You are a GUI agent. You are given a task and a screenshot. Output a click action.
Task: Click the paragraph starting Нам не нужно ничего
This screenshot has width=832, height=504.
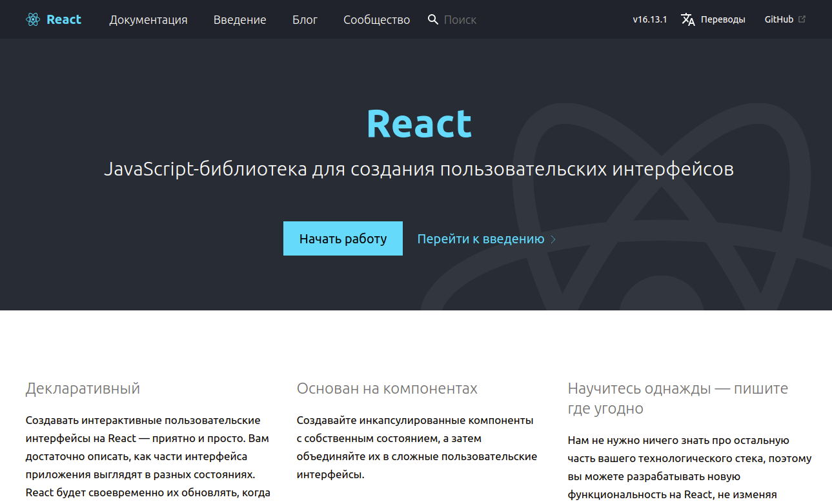click(x=690, y=468)
